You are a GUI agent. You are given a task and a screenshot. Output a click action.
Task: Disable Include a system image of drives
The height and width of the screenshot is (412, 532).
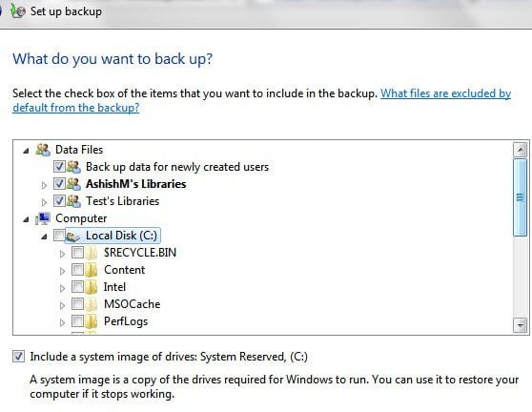tap(19, 357)
